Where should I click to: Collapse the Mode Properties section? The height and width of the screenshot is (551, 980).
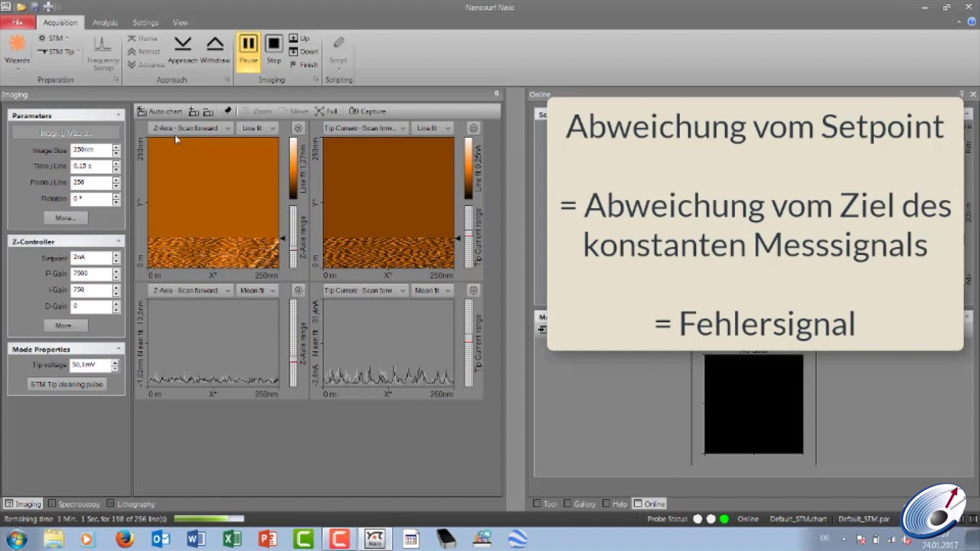point(119,349)
